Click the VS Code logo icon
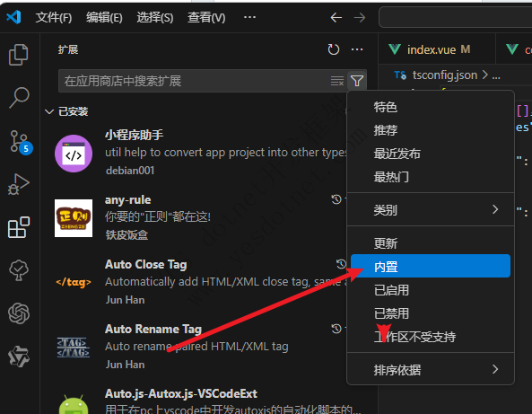The width and height of the screenshot is (532, 414). click(x=13, y=17)
